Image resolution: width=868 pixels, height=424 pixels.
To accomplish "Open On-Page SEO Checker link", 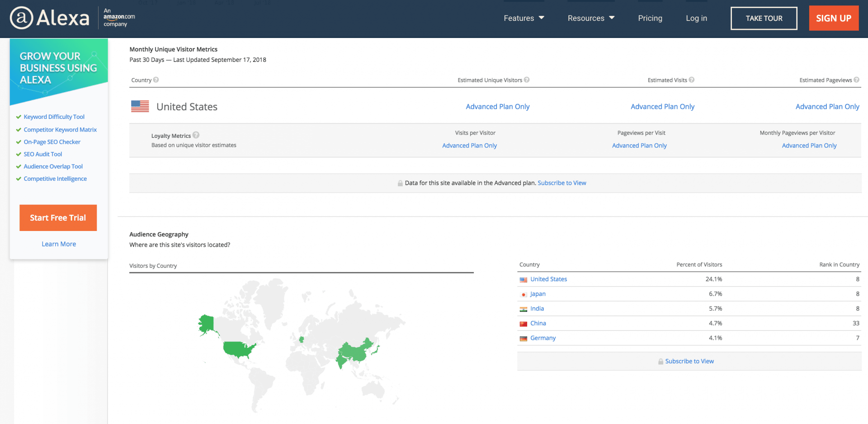I will point(52,142).
